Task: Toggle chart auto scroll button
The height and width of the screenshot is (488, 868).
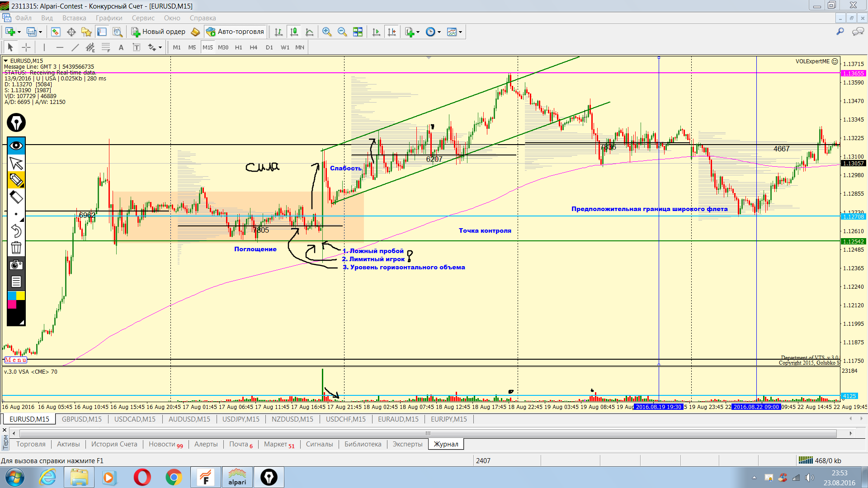Action: coord(376,32)
